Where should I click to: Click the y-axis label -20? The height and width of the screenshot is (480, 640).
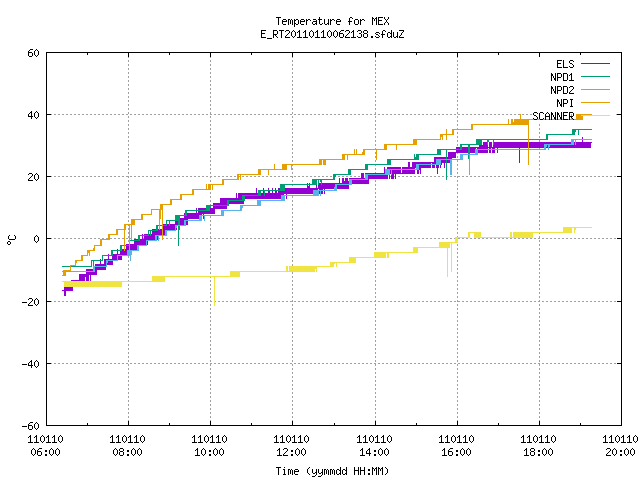(x=31, y=302)
